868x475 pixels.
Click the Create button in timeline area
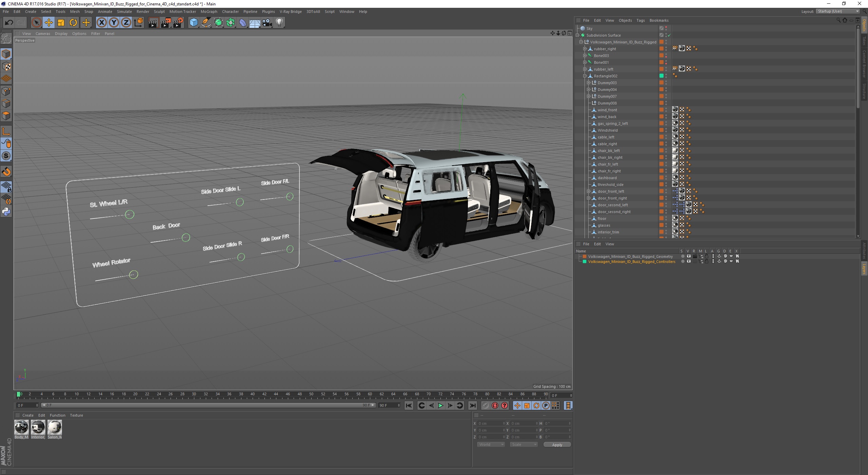[27, 415]
